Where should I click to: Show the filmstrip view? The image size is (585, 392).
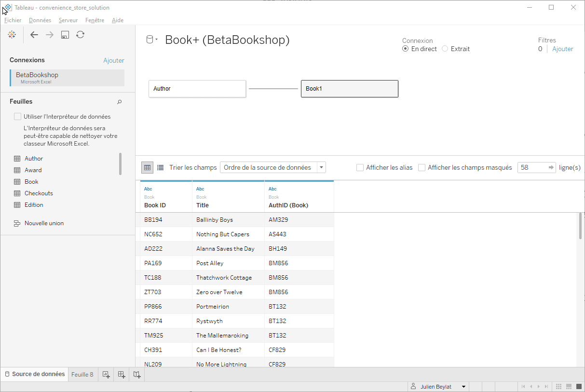(569, 386)
